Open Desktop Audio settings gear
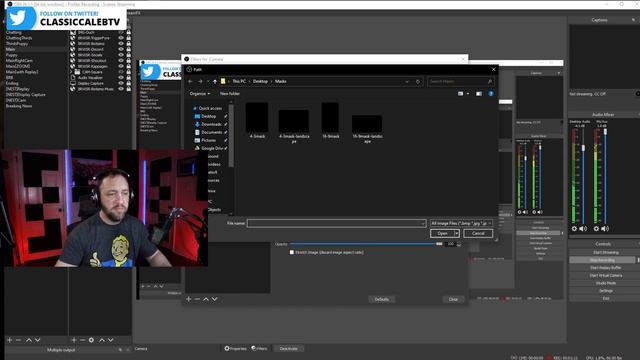 coord(574,229)
